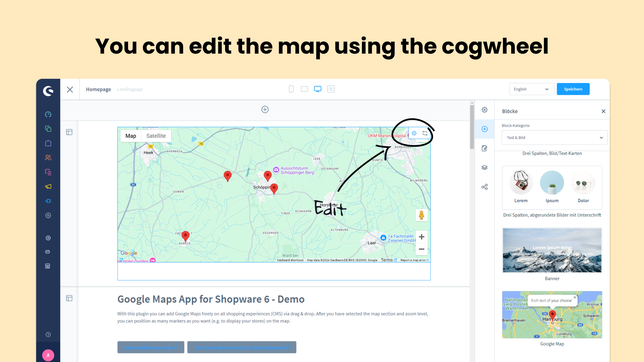Switch to mobile device preview
Viewport: 644px width, 362px height.
[291, 89]
